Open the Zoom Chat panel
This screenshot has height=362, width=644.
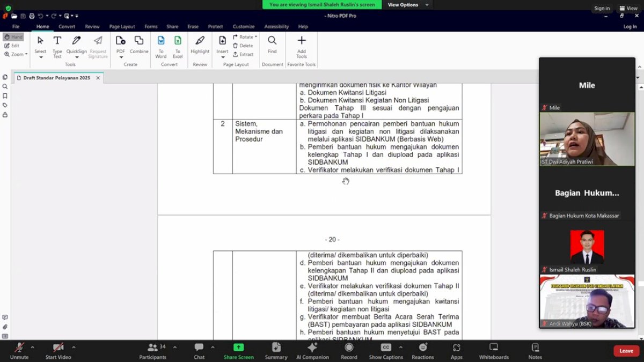point(199,351)
